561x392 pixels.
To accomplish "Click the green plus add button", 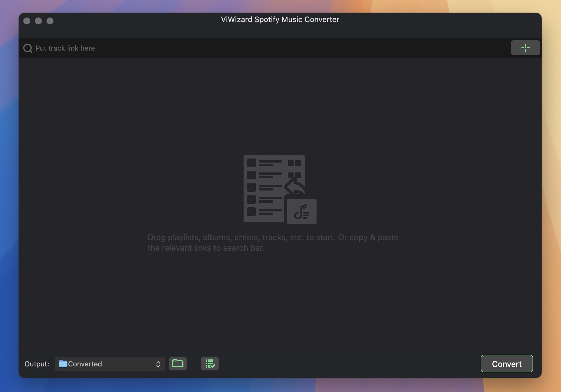I will (526, 47).
